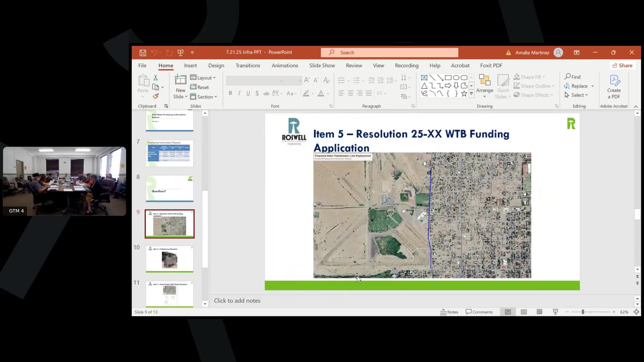644x362 pixels.
Task: Click the Share button
Action: [622, 66]
